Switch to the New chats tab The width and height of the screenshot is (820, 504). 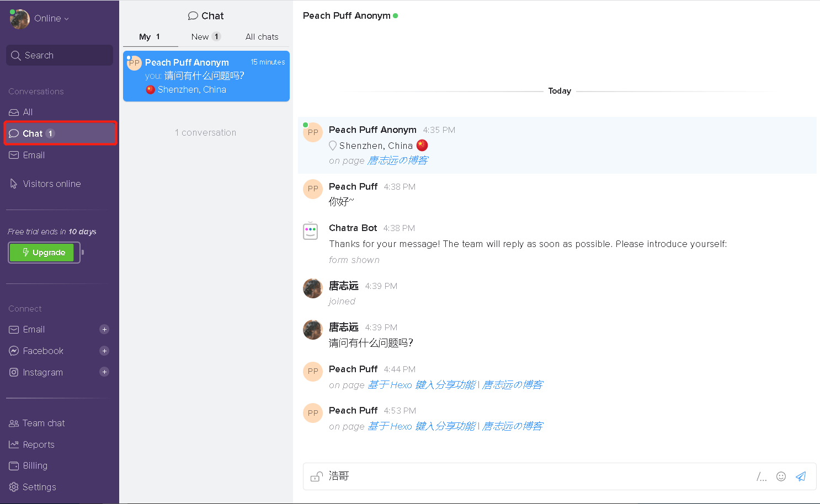[x=206, y=37]
